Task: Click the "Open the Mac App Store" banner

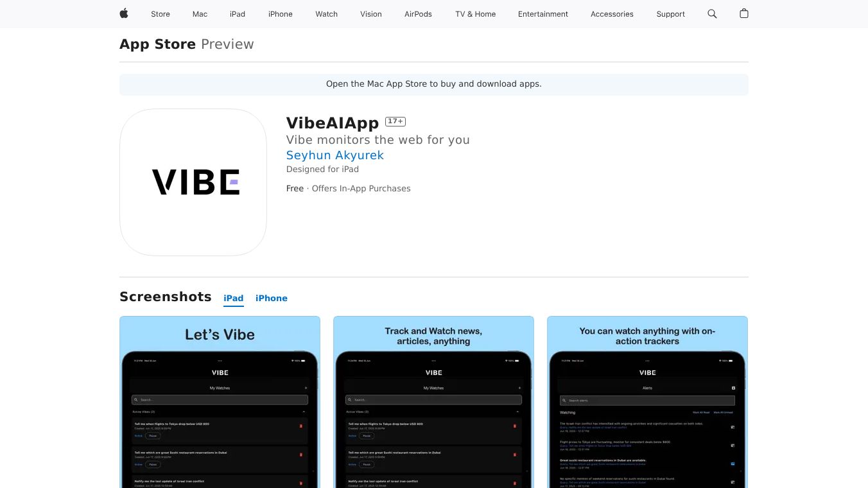Action: pos(434,85)
